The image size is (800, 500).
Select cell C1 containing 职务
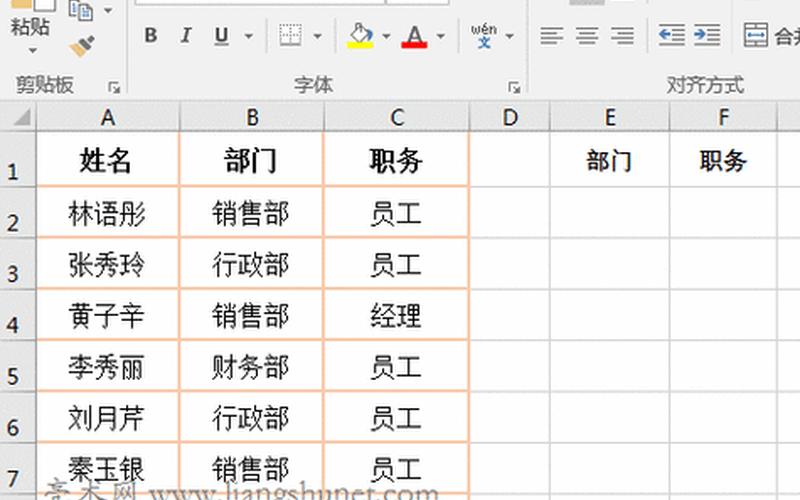[396, 160]
